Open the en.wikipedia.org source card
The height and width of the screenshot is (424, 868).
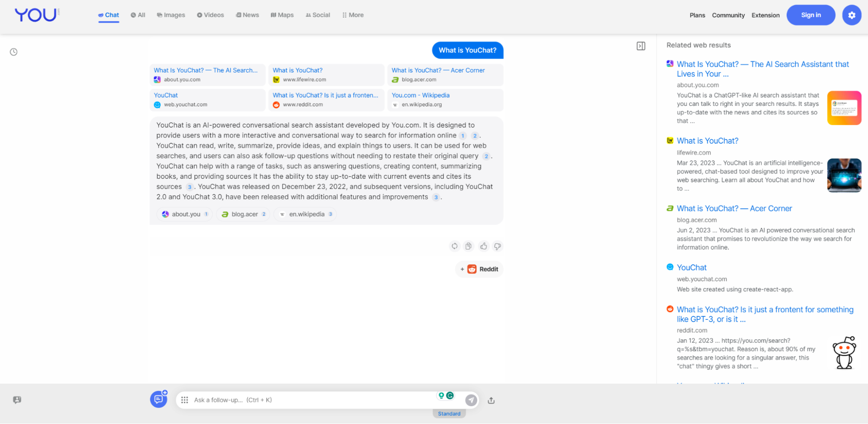point(446,100)
